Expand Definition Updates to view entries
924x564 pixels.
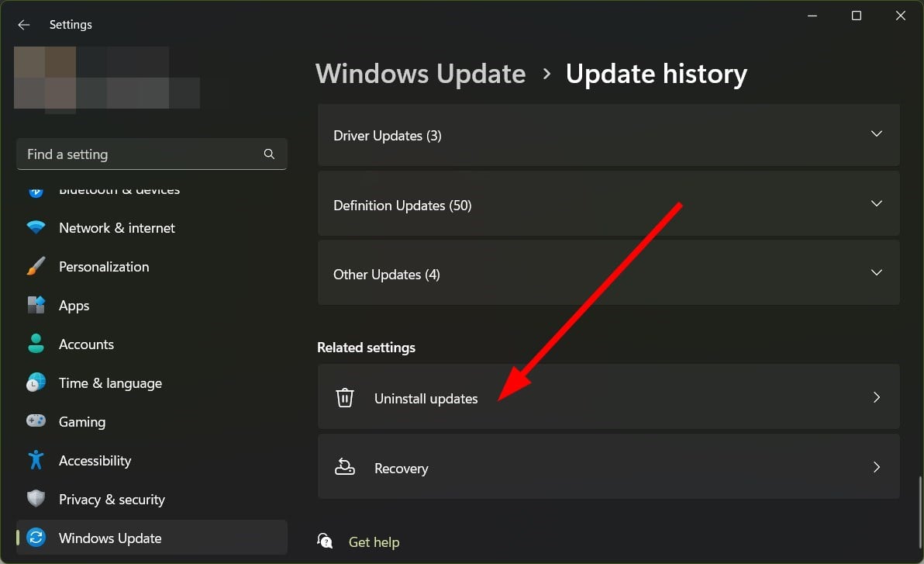(x=877, y=204)
